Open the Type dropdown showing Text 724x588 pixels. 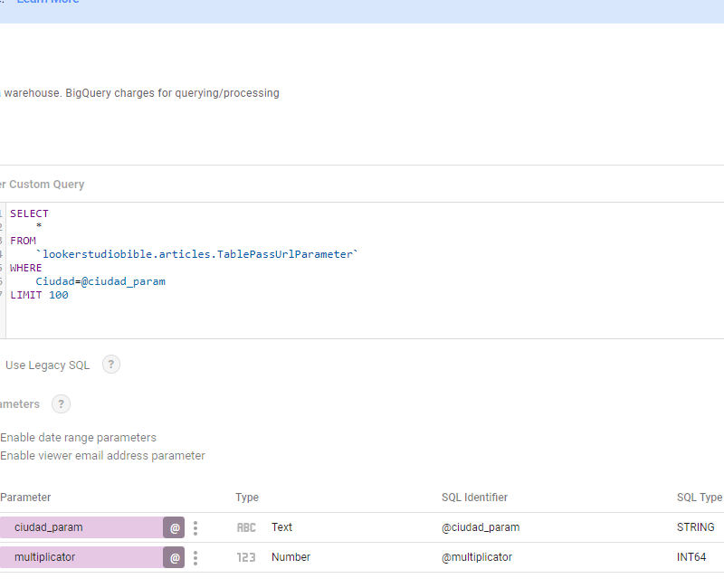(x=282, y=527)
